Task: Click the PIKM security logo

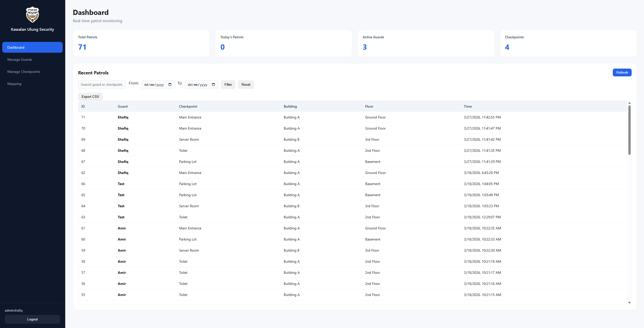Action: (32, 15)
